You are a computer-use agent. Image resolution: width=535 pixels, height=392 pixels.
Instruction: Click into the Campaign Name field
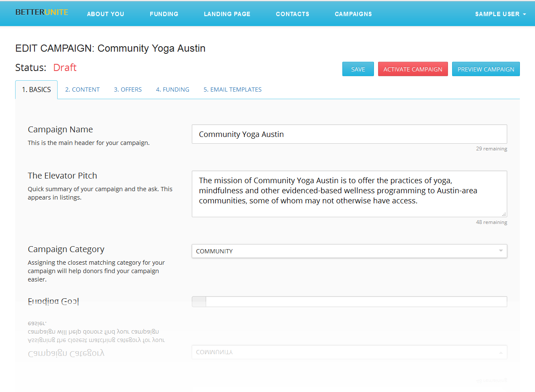tap(350, 134)
